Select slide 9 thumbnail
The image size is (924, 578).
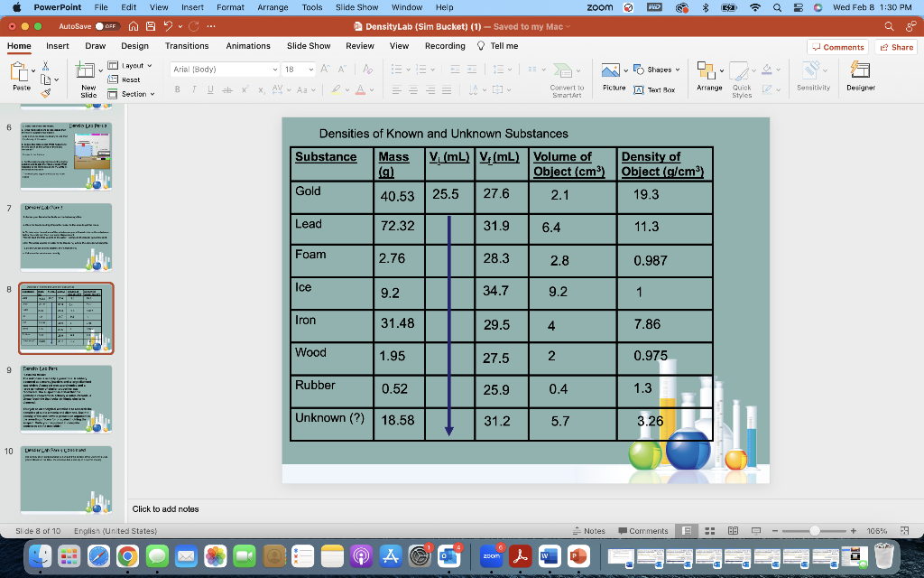coord(66,399)
